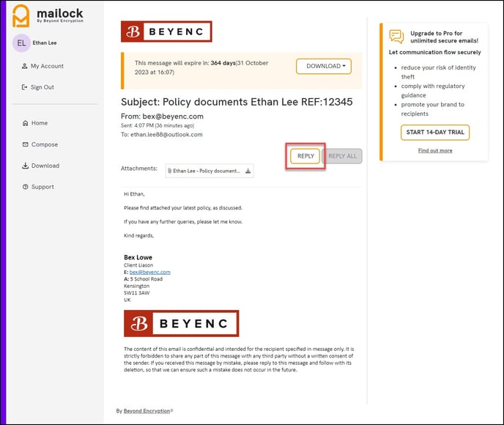Image resolution: width=504 pixels, height=425 pixels.
Task: Click the Sign Out arrow icon
Action: point(24,87)
